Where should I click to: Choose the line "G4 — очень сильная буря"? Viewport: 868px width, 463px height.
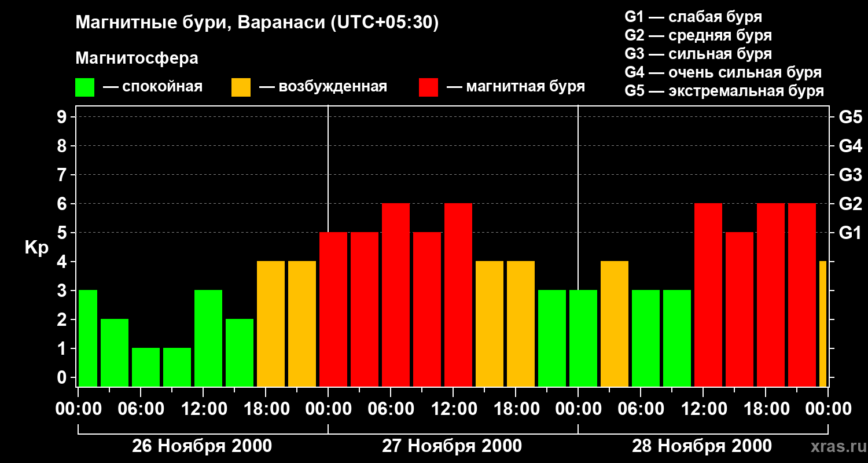point(723,72)
